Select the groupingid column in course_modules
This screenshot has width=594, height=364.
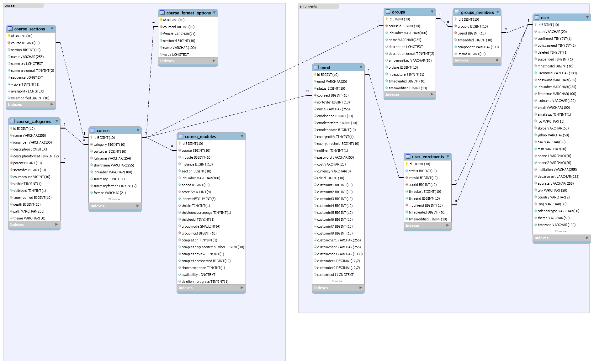point(199,233)
